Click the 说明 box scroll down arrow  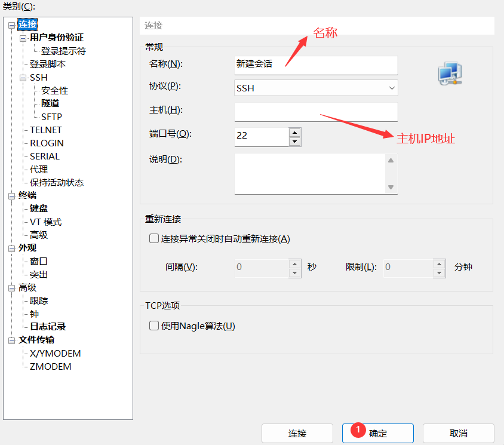[391, 187]
